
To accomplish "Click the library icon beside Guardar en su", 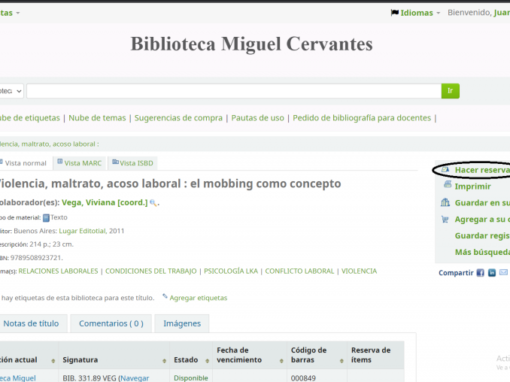I will (x=445, y=202).
